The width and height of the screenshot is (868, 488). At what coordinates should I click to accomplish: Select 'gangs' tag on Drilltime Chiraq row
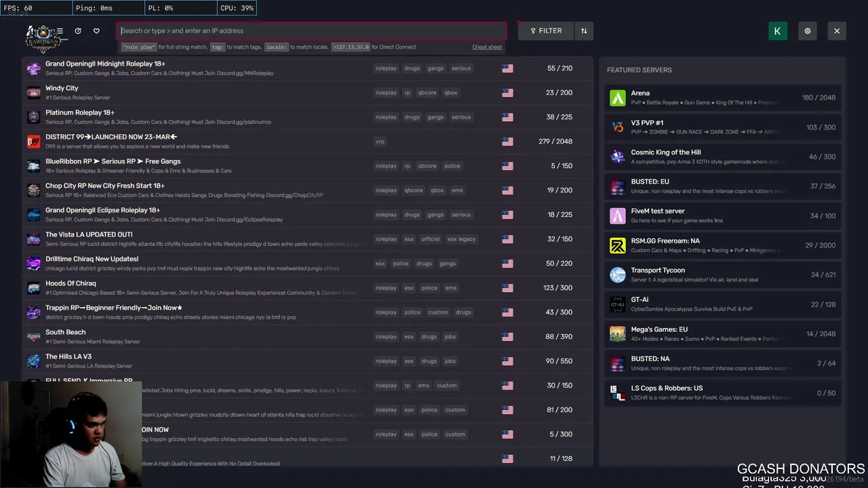coord(448,264)
